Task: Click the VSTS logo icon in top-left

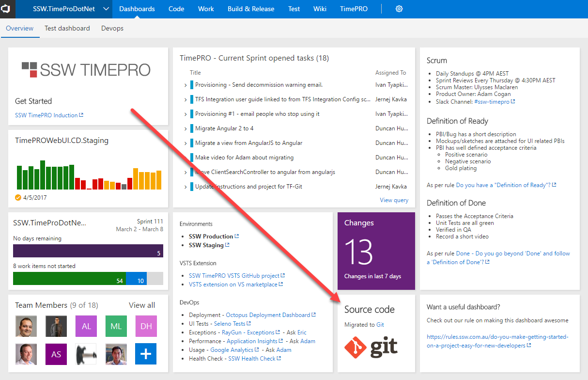Action: tap(8, 9)
